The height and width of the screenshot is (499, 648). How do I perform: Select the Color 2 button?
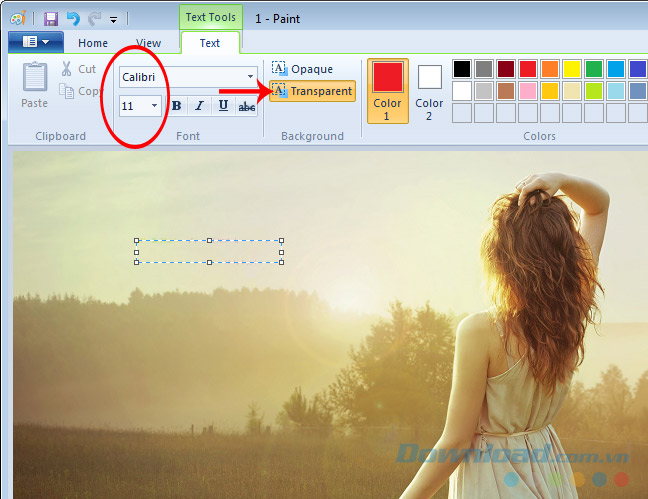tap(429, 89)
